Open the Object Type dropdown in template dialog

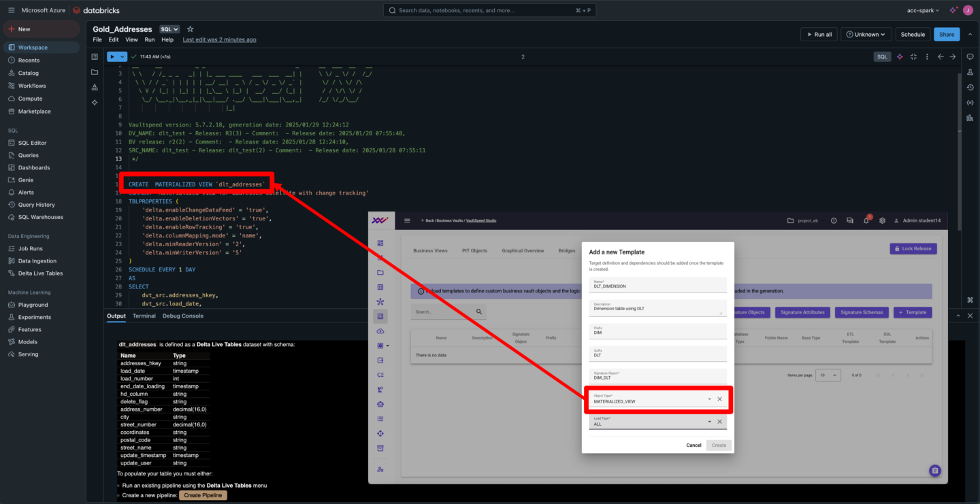709,399
